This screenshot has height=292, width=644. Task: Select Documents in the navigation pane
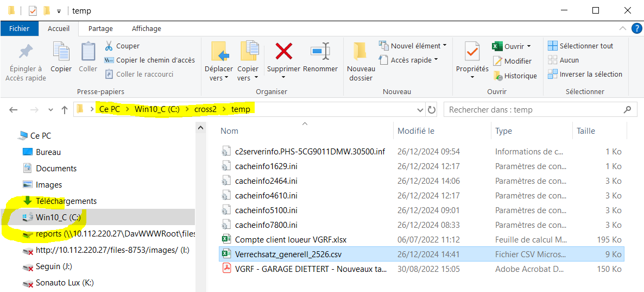pyautogui.click(x=56, y=168)
